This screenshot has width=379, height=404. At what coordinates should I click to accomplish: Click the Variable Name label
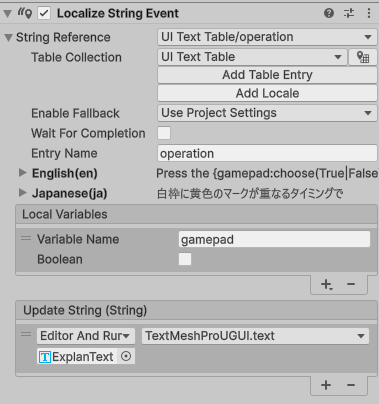click(78, 239)
